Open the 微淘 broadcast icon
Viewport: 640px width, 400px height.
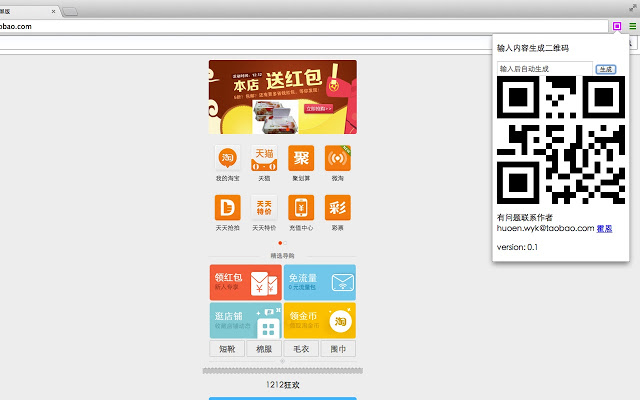tap(338, 158)
